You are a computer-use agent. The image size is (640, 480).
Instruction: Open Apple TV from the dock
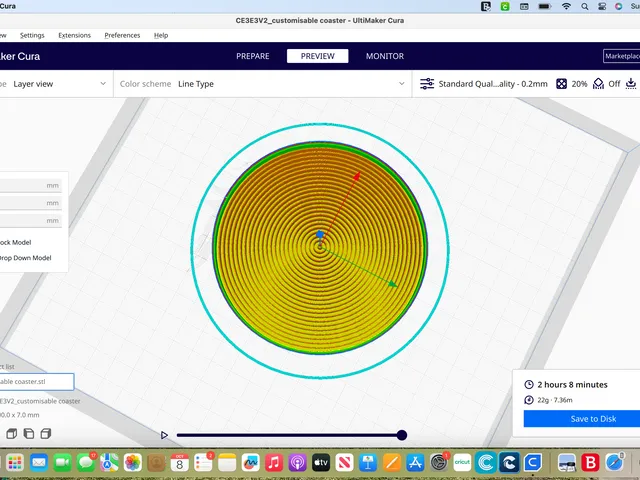[x=321, y=462]
